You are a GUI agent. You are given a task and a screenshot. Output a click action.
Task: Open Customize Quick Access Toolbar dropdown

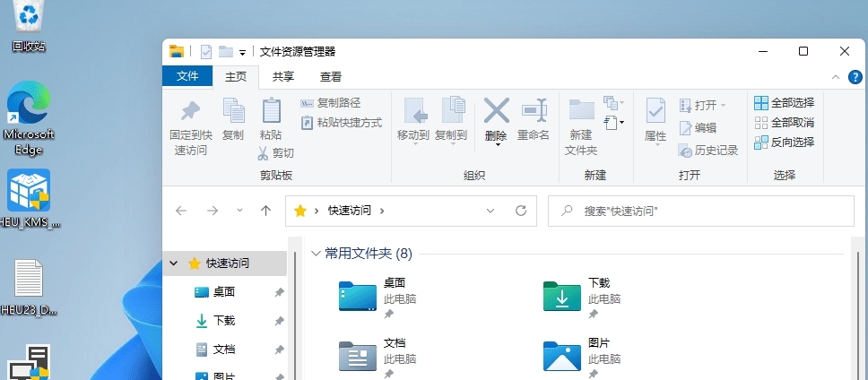click(x=242, y=53)
